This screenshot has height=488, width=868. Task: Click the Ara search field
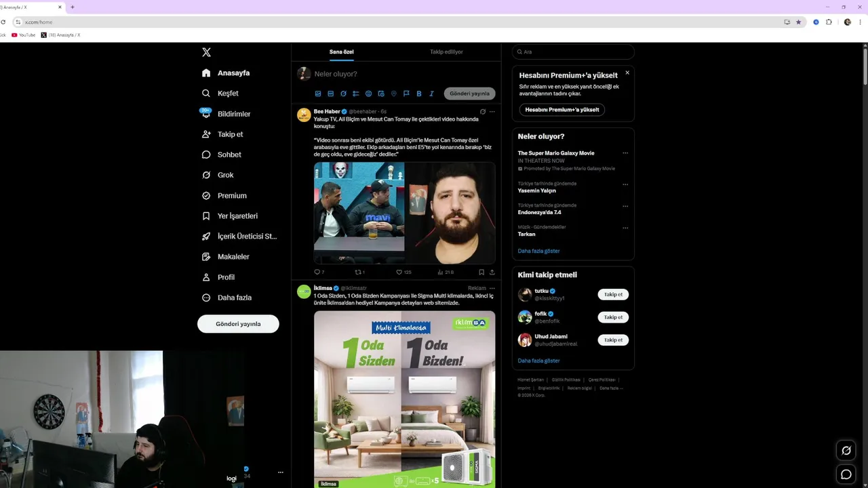(573, 52)
